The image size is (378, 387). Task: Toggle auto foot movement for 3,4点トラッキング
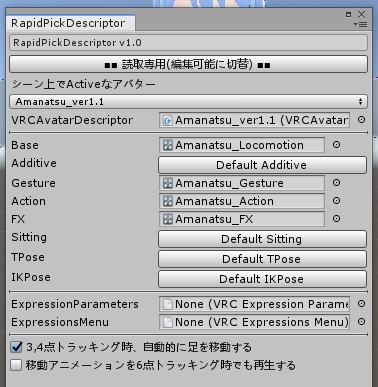point(16,347)
